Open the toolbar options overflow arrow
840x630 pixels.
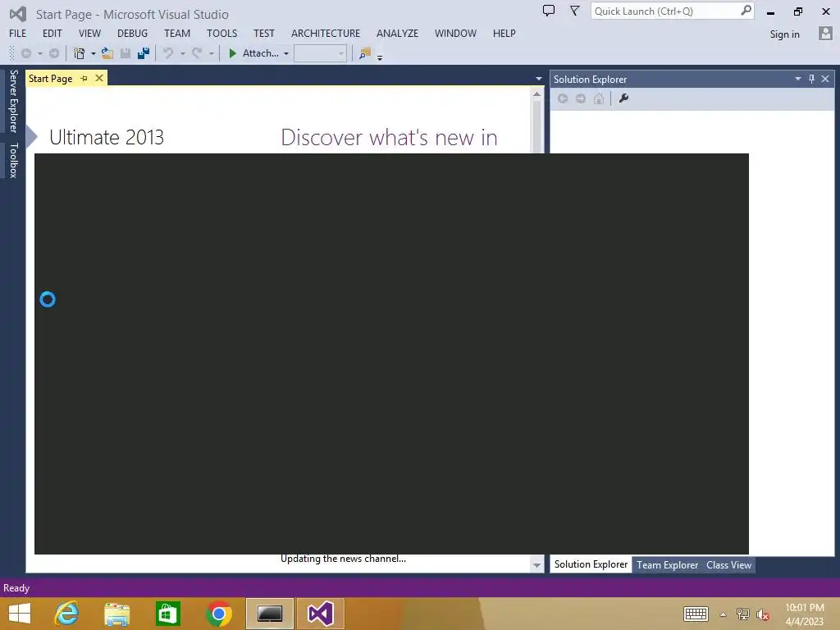pyautogui.click(x=380, y=57)
